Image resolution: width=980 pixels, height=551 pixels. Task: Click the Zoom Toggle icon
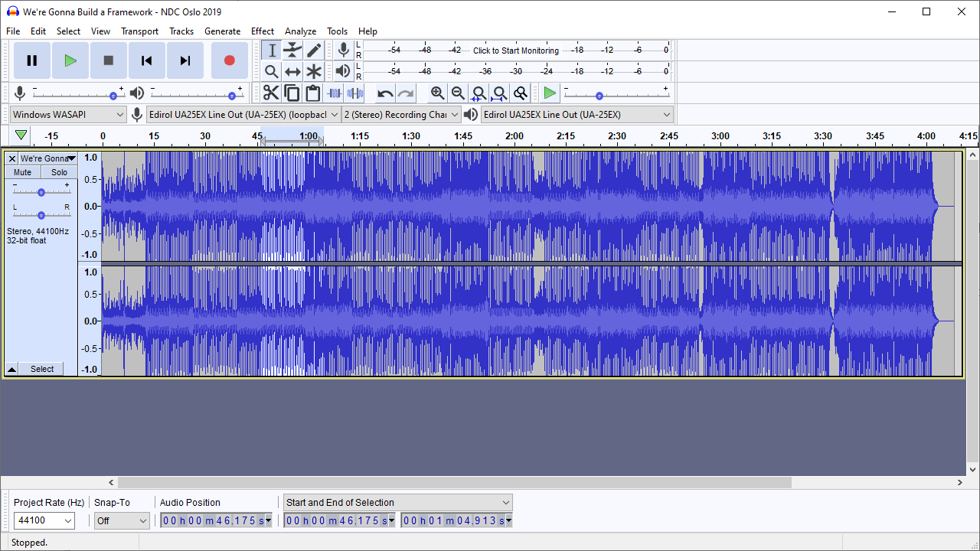[521, 93]
